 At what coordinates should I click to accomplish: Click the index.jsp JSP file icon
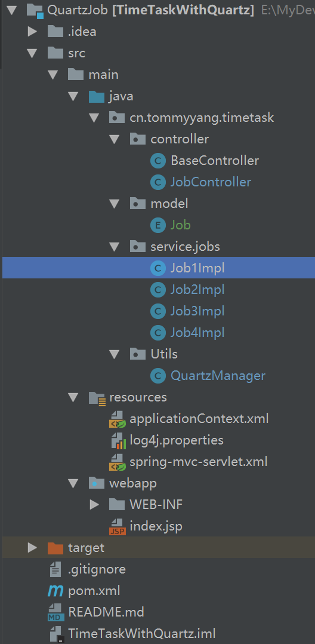(117, 526)
